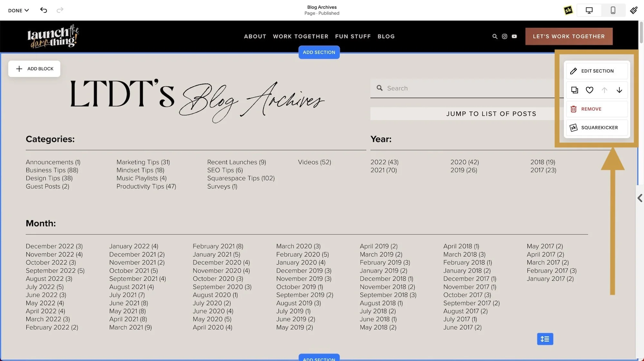
Task: Open site styles paintbrush icon
Action: click(634, 10)
